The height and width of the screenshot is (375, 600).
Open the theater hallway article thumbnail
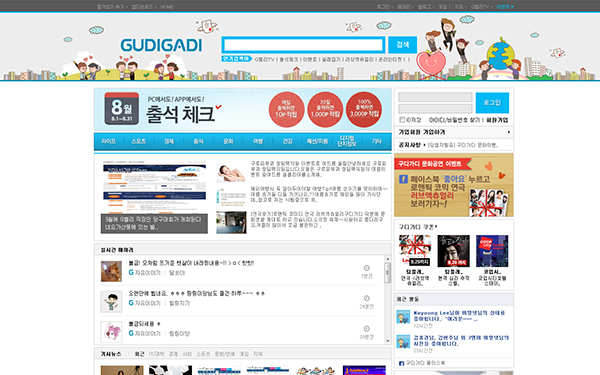[x=231, y=222]
